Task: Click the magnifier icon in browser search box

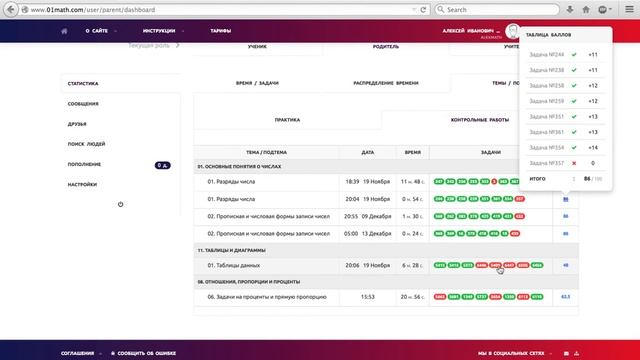Action: coord(440,9)
